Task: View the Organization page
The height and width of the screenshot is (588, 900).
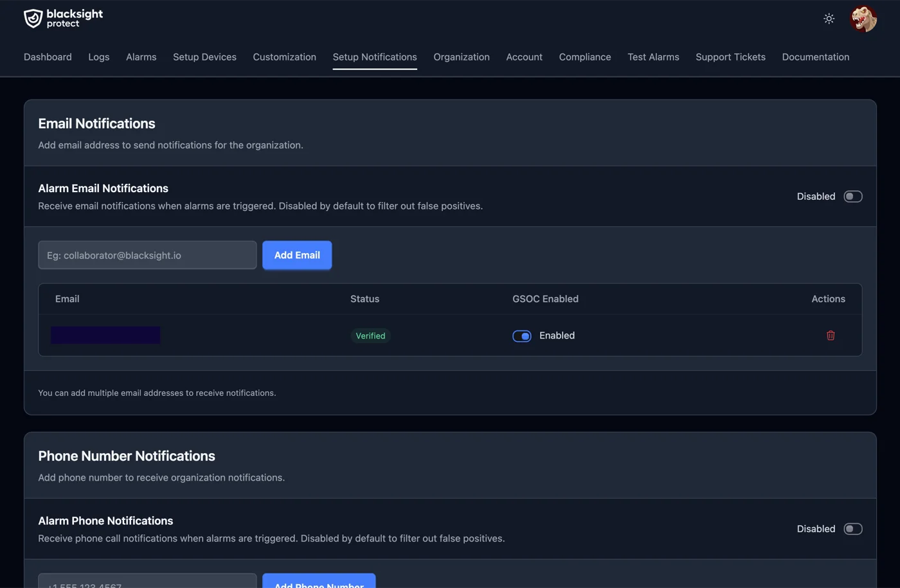Action: pos(461,57)
